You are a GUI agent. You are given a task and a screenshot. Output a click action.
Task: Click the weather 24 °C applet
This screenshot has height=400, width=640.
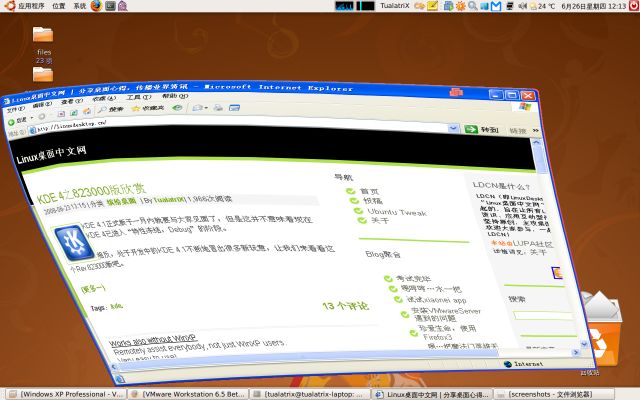click(x=542, y=6)
